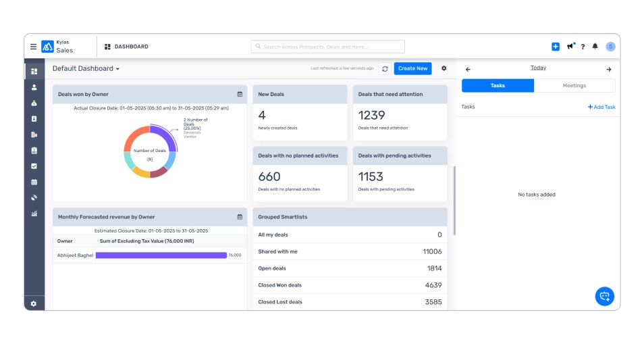Open the sidebar settings gear at the bottom

(x=34, y=303)
